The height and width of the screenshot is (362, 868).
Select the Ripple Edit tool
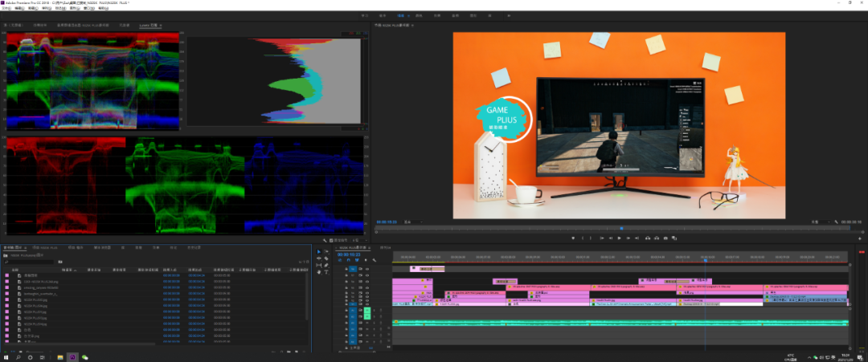[x=319, y=258]
